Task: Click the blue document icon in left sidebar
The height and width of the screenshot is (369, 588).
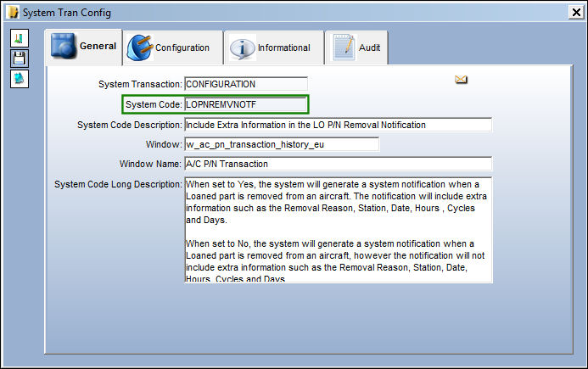Action: click(20, 78)
